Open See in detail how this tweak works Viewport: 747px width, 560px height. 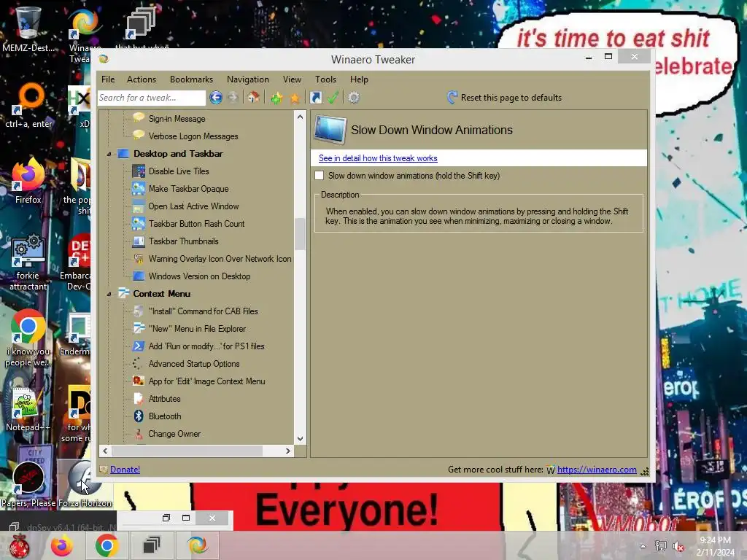point(378,158)
